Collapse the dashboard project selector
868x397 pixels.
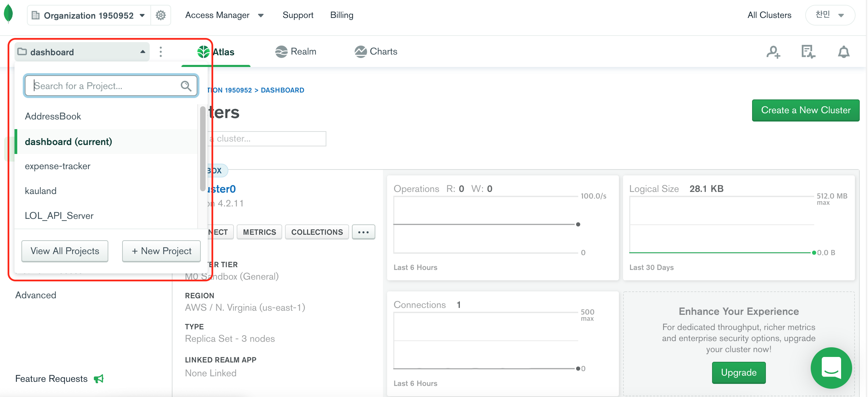pos(82,52)
